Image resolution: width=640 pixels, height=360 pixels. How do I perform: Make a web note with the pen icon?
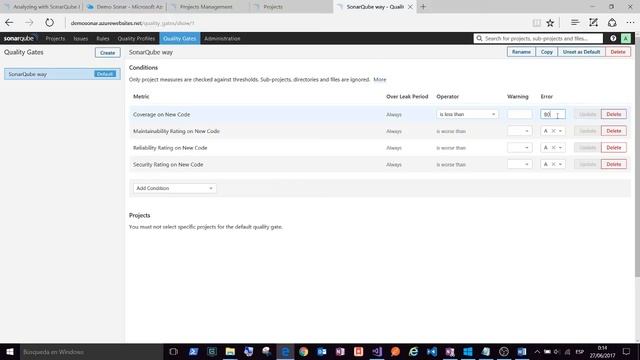point(593,23)
